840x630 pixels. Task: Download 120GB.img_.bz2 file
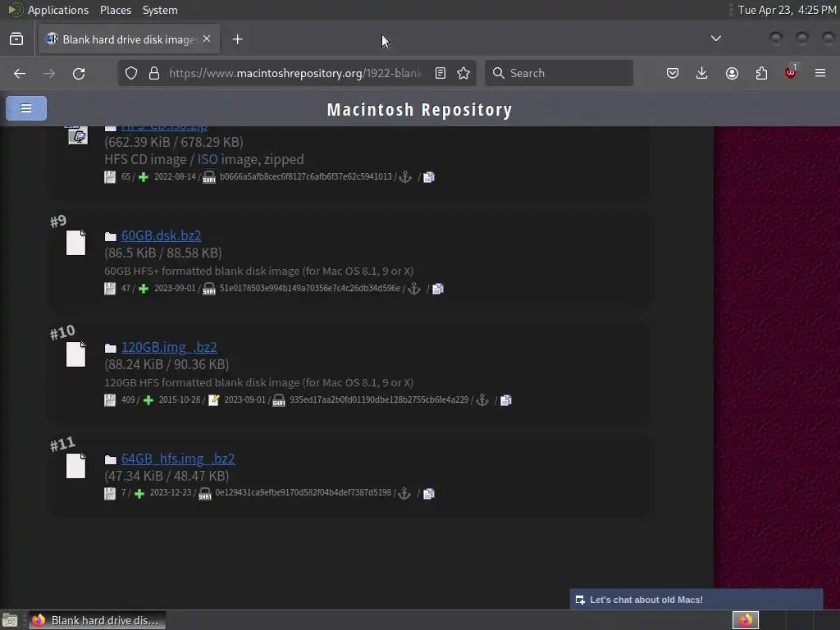click(169, 347)
